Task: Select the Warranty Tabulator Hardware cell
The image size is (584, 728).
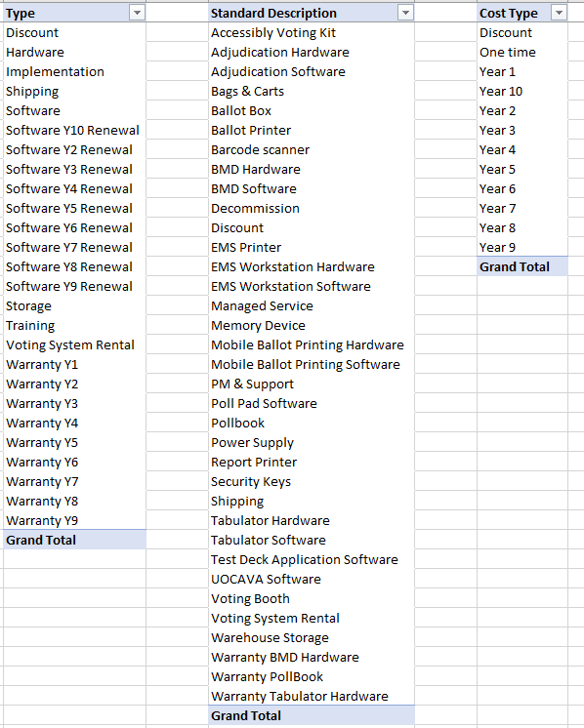Action: [312, 696]
